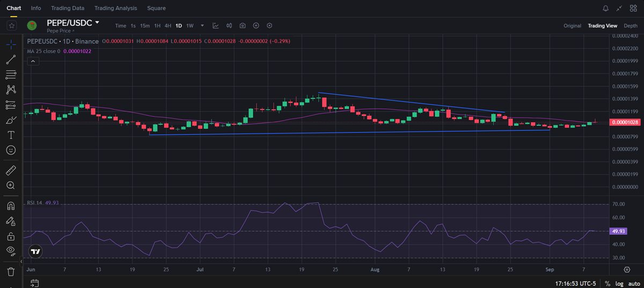Expand the PEPE/USDC pair dropdown
The height and width of the screenshot is (288, 644).
97,23
